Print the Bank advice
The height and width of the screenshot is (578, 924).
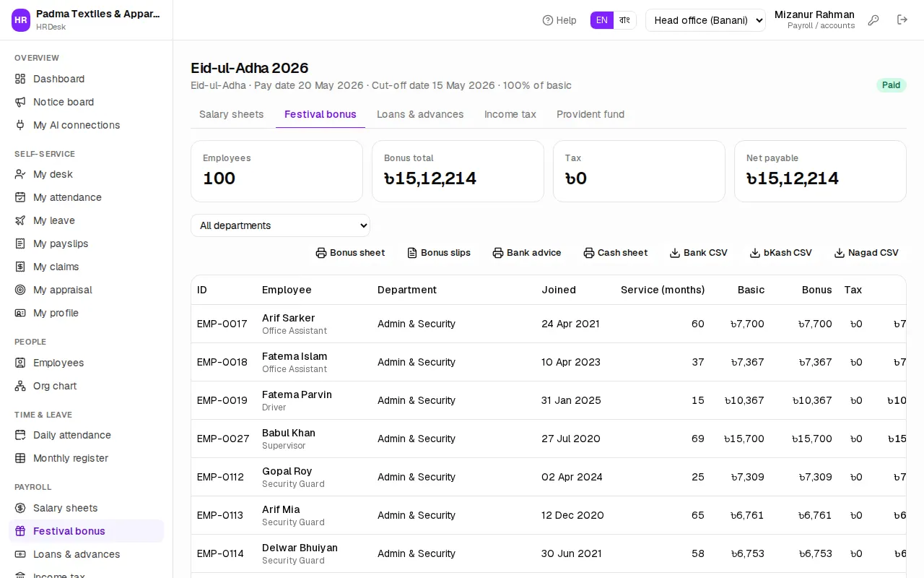pyautogui.click(x=527, y=253)
